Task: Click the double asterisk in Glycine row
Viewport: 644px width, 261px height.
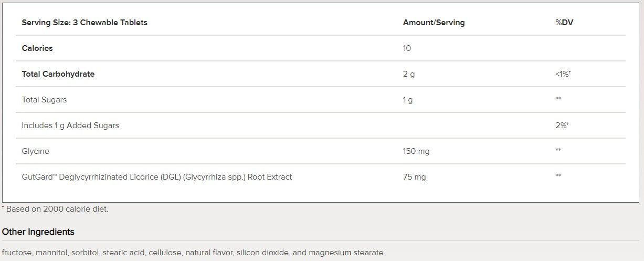Action: [558, 151]
